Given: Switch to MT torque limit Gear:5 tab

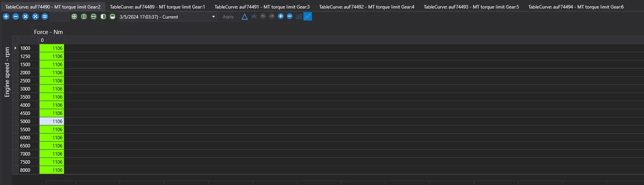Looking at the screenshot, I should point(471,7).
